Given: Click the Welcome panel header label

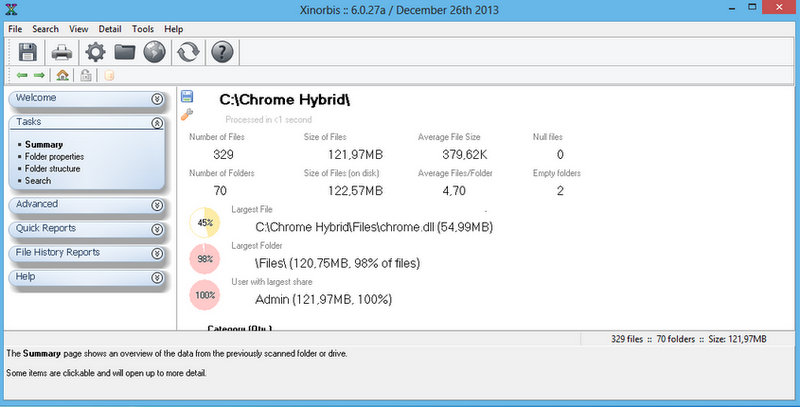Looking at the screenshot, I should click(36, 97).
